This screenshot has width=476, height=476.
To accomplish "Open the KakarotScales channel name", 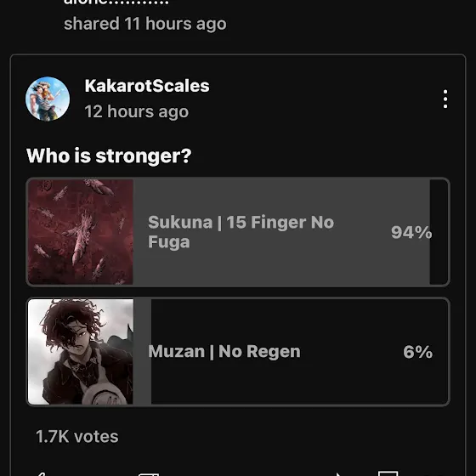I will pos(147,86).
